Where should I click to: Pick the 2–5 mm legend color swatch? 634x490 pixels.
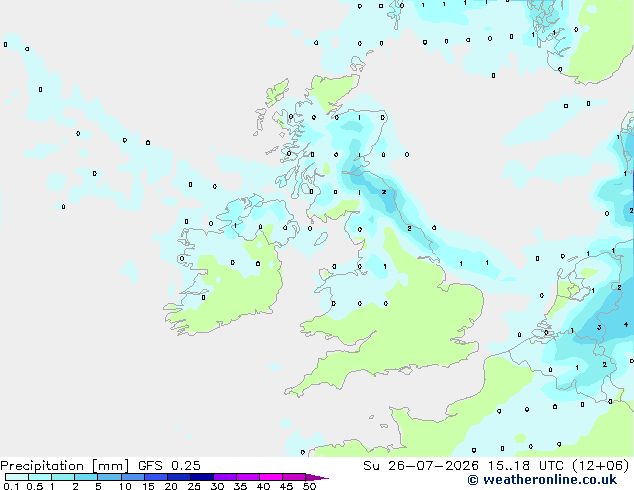86,477
